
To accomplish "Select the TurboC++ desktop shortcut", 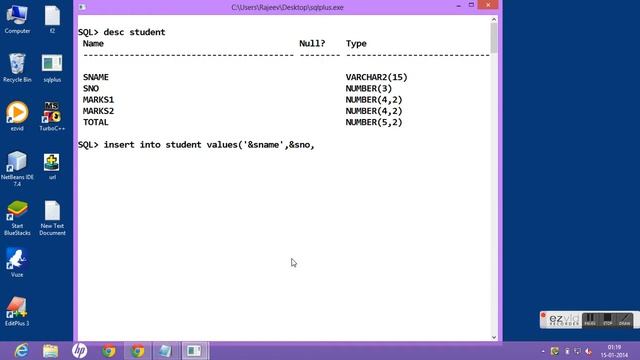I will click(52, 117).
